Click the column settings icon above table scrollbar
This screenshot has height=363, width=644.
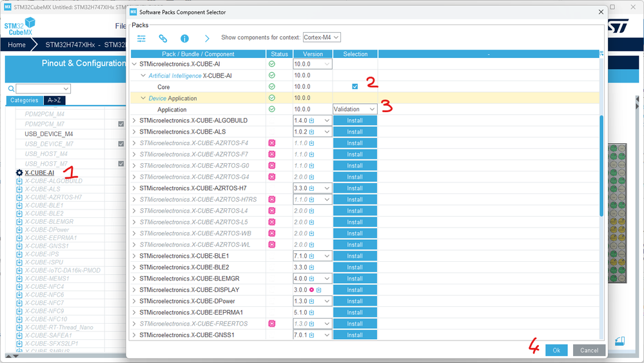601,54
